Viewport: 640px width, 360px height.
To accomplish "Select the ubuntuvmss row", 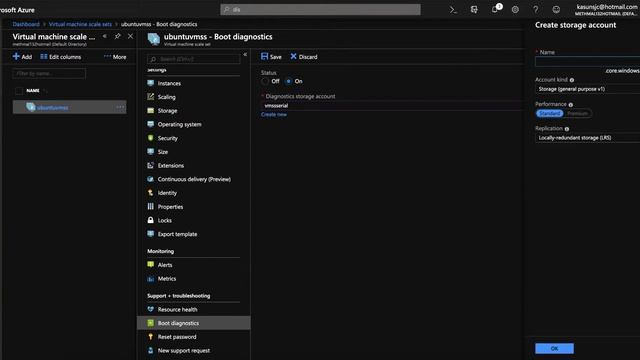I will [69, 107].
